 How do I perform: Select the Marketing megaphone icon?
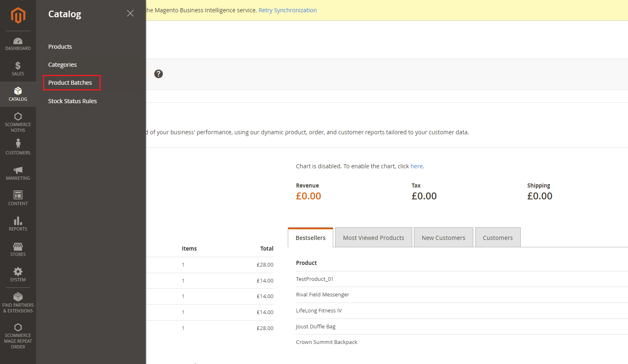coord(18,171)
